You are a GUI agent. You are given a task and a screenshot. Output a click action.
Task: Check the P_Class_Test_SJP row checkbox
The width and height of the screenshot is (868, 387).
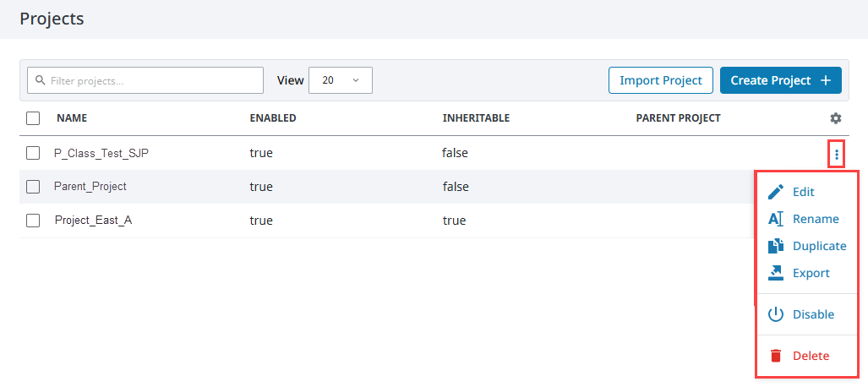coord(33,153)
